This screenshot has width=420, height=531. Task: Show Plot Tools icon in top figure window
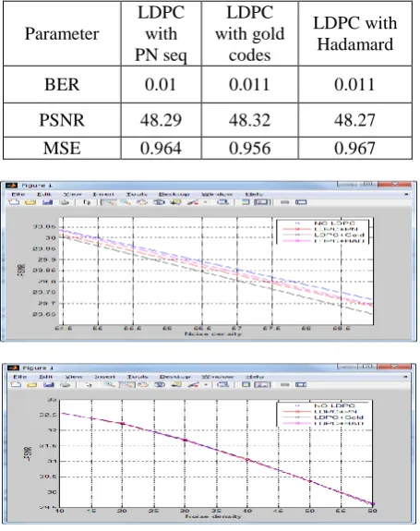[x=301, y=202]
